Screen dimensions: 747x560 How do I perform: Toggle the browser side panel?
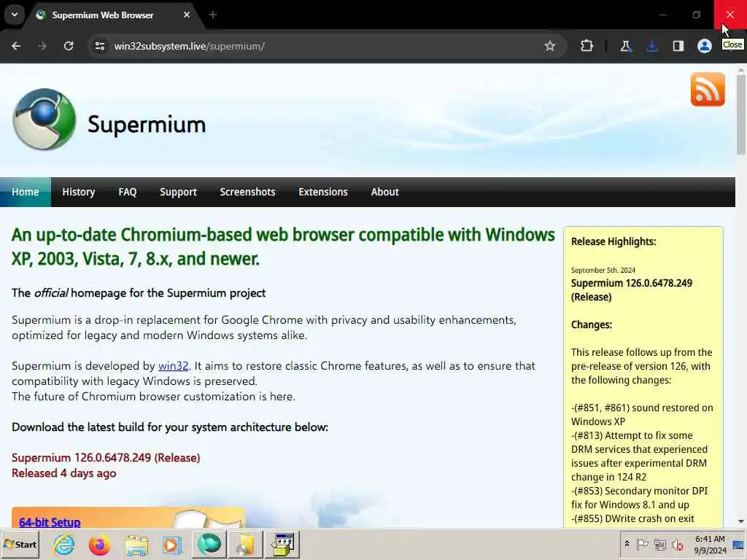[x=678, y=46]
